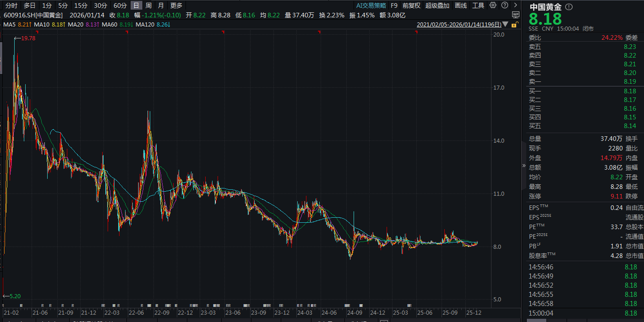Viewport: 644px width, 322px height.
Task: Open the settings gear in chart toolbar
Action: tap(493, 5)
